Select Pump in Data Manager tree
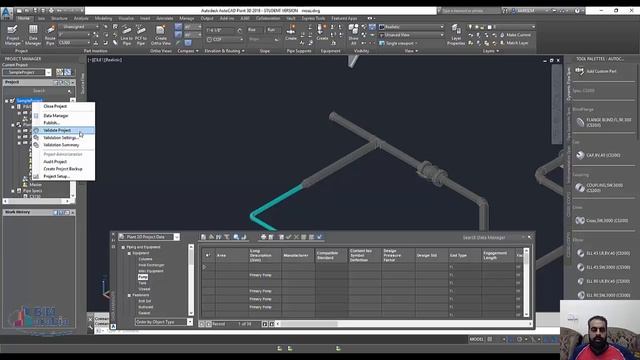This screenshot has width=640, height=360. pyautogui.click(x=143, y=277)
